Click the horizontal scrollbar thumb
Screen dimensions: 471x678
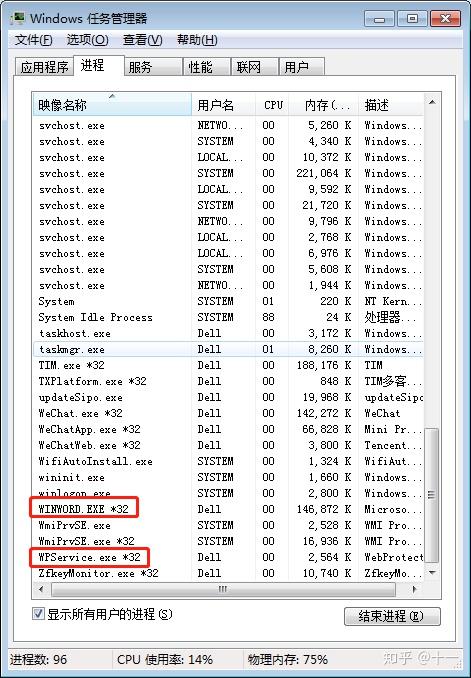[223, 589]
